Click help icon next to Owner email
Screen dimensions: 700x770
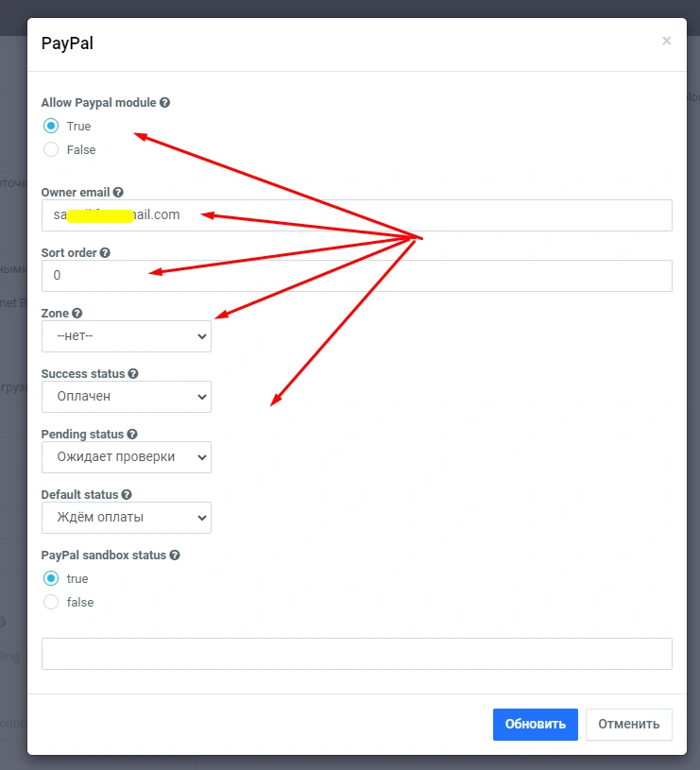tap(118, 192)
